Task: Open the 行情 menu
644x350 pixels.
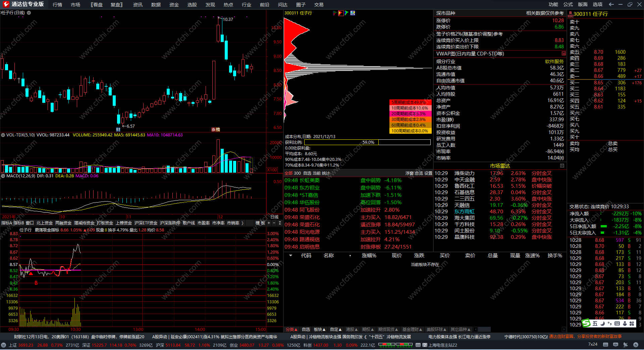Action: pos(57,5)
